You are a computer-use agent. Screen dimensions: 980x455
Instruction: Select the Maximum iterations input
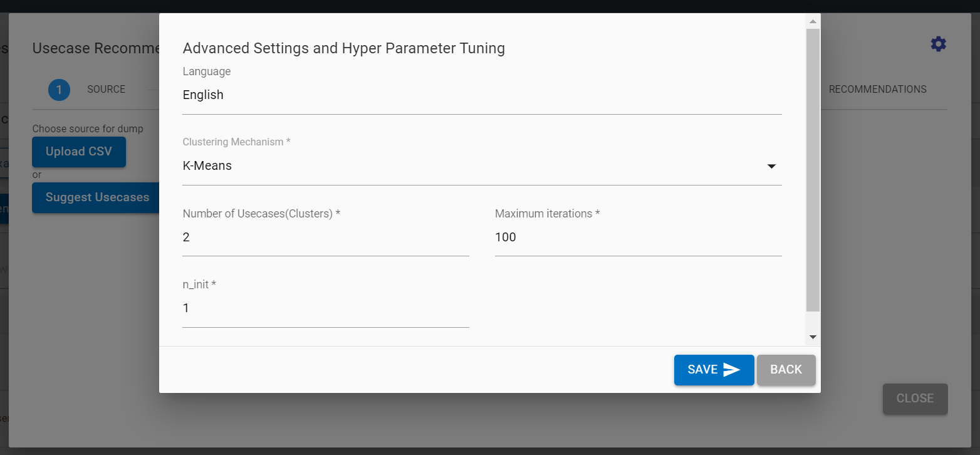pos(638,238)
